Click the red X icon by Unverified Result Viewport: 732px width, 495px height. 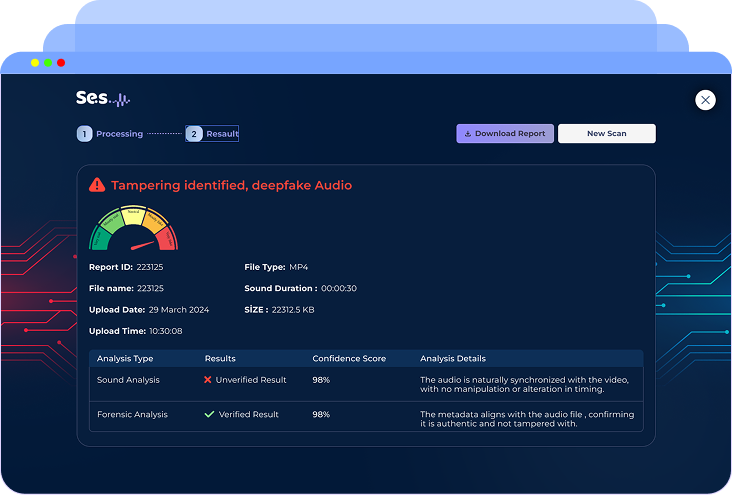point(208,380)
